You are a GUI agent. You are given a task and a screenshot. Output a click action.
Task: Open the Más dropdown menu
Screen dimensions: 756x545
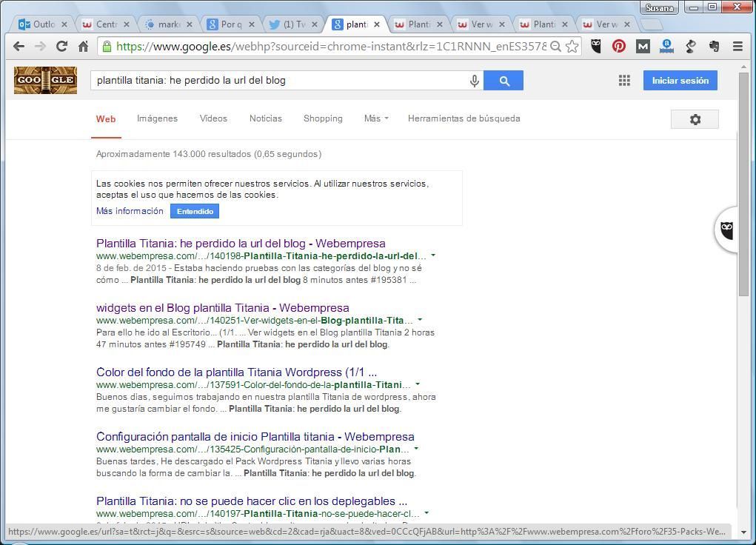376,118
